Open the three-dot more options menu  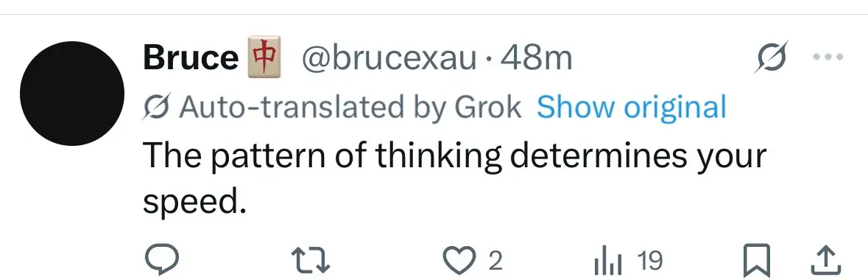click(828, 57)
